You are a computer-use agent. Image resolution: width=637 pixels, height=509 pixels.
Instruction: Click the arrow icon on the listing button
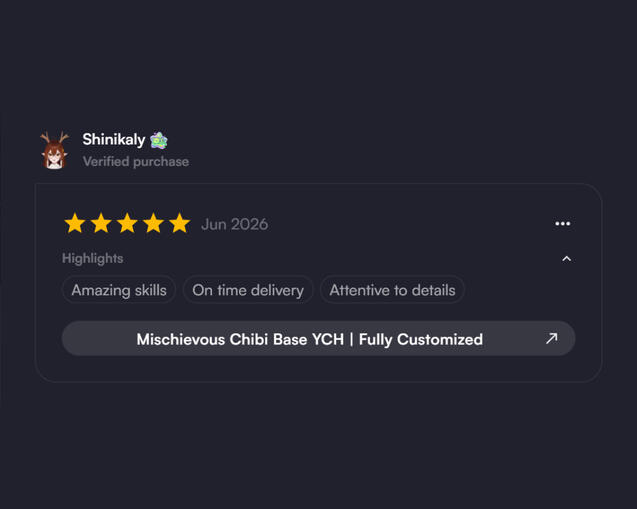tap(551, 338)
